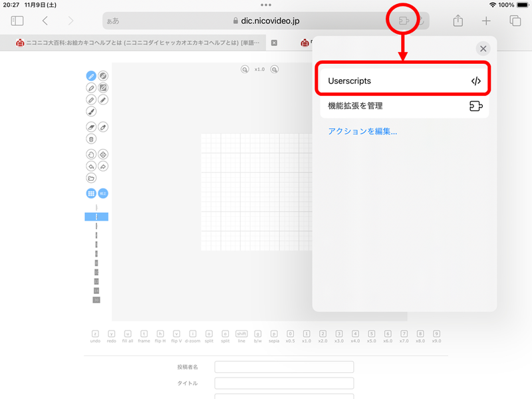Click the アクションを編集... link

(362, 131)
